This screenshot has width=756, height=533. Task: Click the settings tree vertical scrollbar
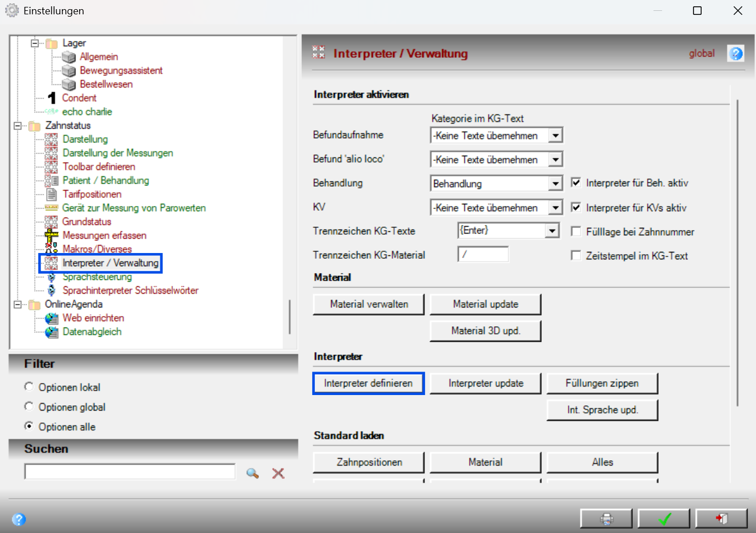290,317
